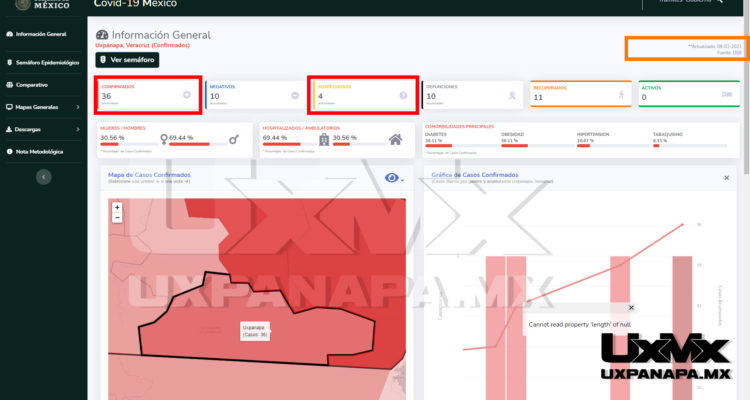Open the Defunciones 10 card
750x400 pixels.
click(472, 95)
